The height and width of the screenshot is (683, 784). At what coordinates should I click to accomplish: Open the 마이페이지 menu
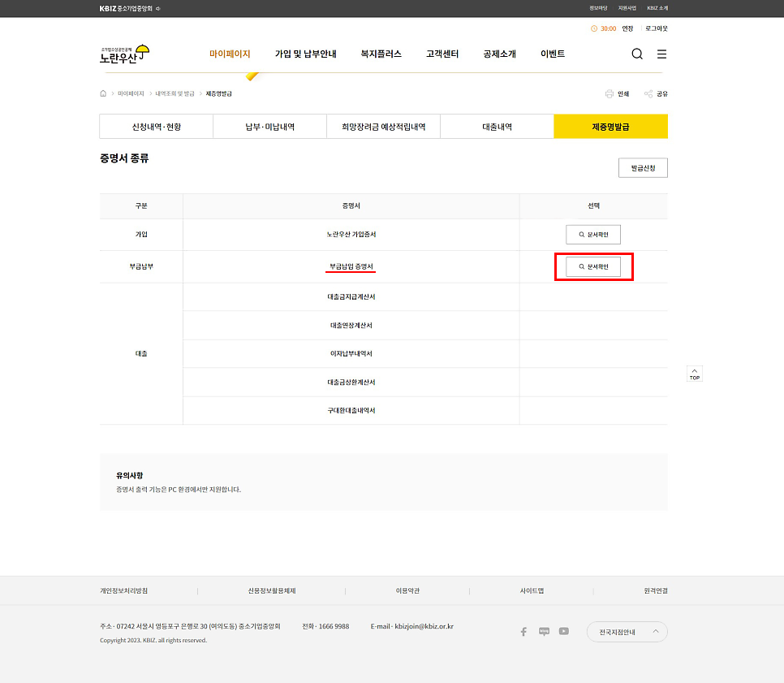[x=230, y=54]
